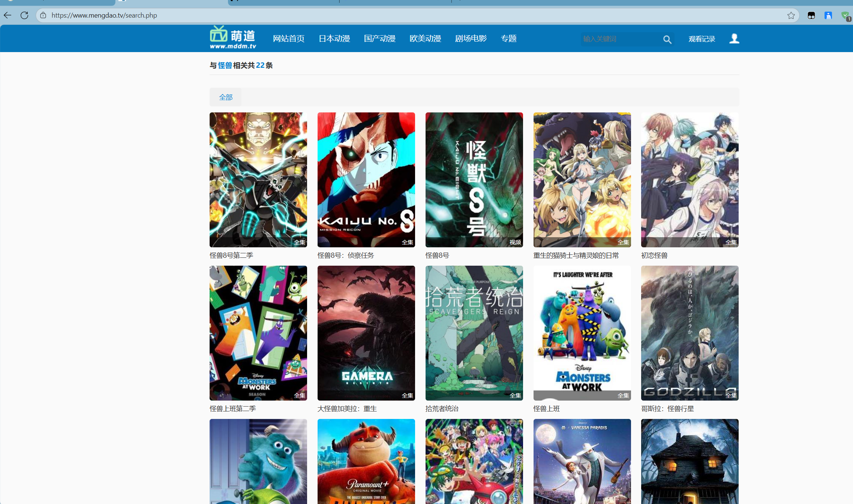
Task: Open the GAMERA Rebirth poster thumbnail
Action: 366,333
